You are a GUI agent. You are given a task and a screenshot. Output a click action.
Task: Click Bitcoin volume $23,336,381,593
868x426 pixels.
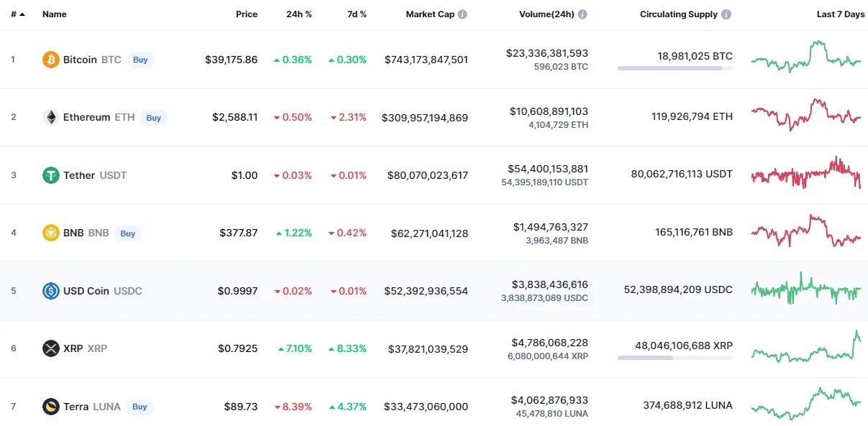point(547,53)
